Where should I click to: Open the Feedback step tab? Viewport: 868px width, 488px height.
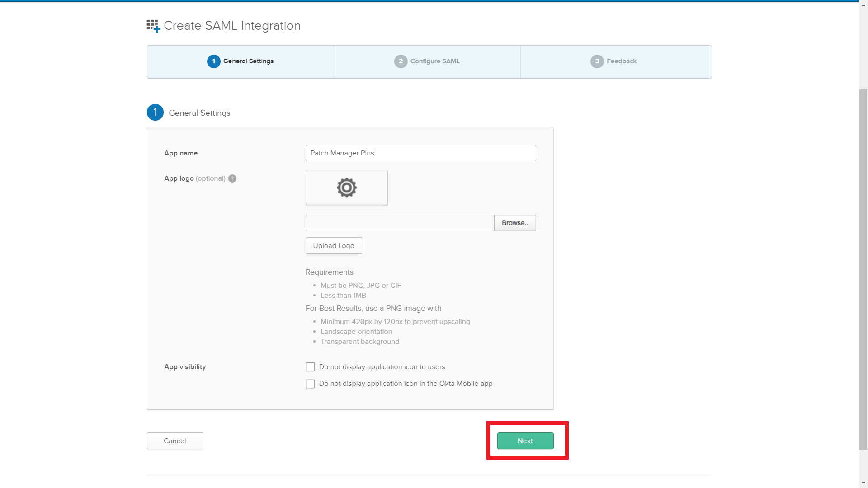pos(616,61)
